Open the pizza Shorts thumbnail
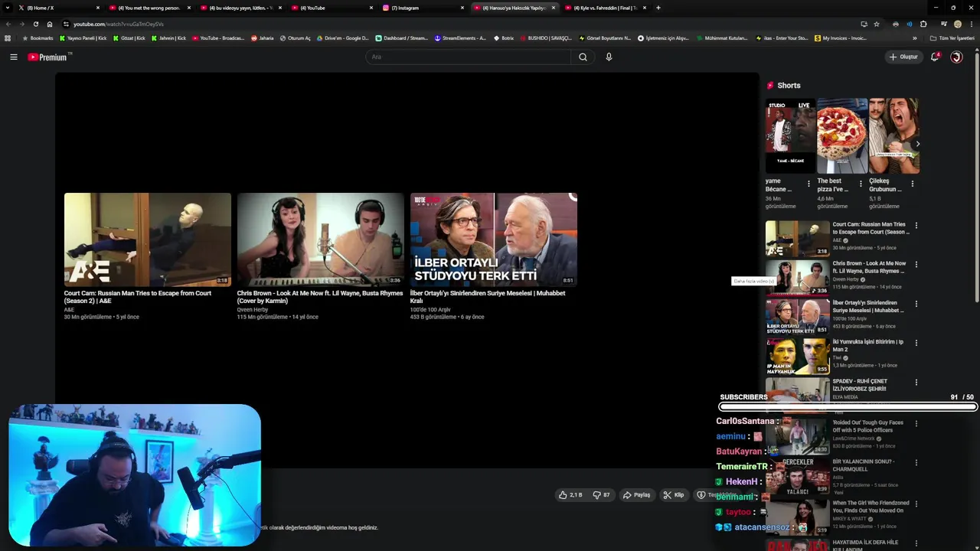 tap(842, 135)
